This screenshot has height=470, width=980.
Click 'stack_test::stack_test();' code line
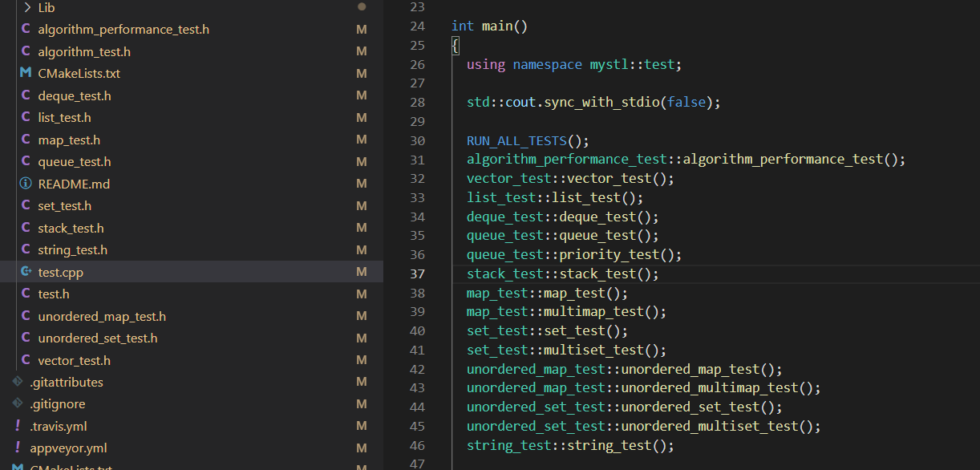pyautogui.click(x=562, y=274)
